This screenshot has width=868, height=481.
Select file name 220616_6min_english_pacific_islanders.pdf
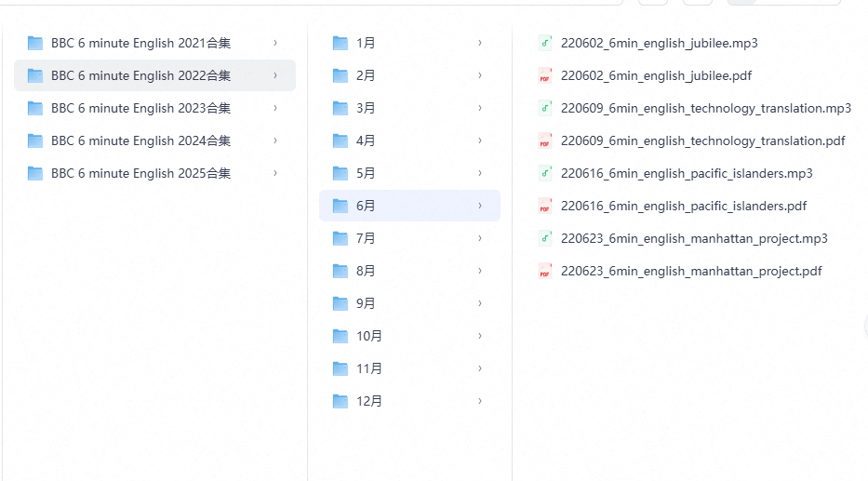click(x=684, y=207)
